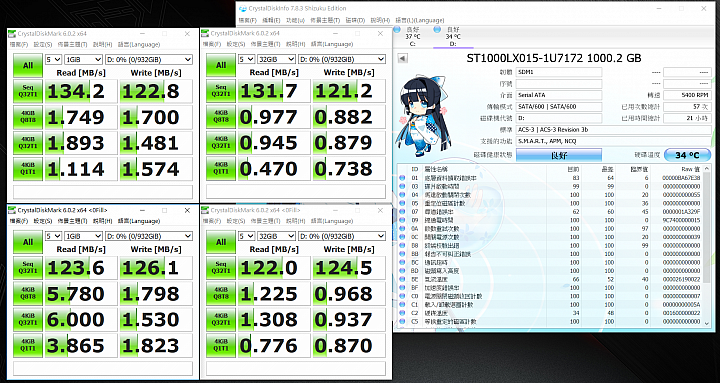This screenshot has width=720, height=383.
Task: Click 4KiB Q32T1 button in the 1.893 read window
Action: pos(28,142)
